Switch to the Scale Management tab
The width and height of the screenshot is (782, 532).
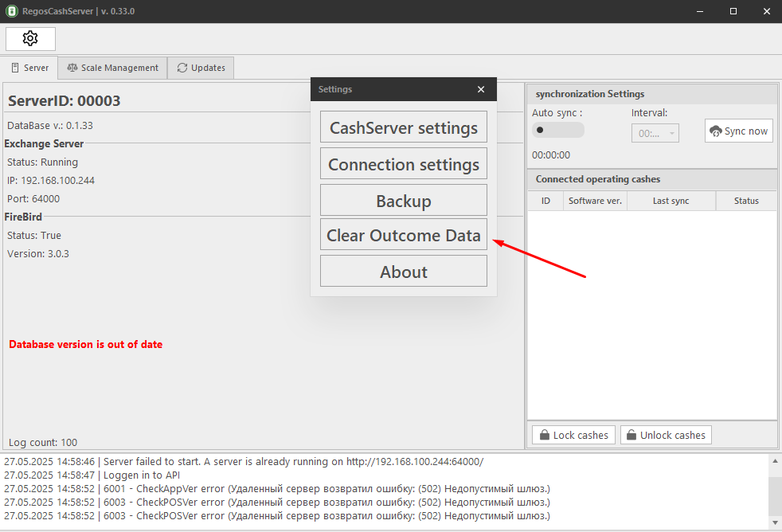[113, 68]
